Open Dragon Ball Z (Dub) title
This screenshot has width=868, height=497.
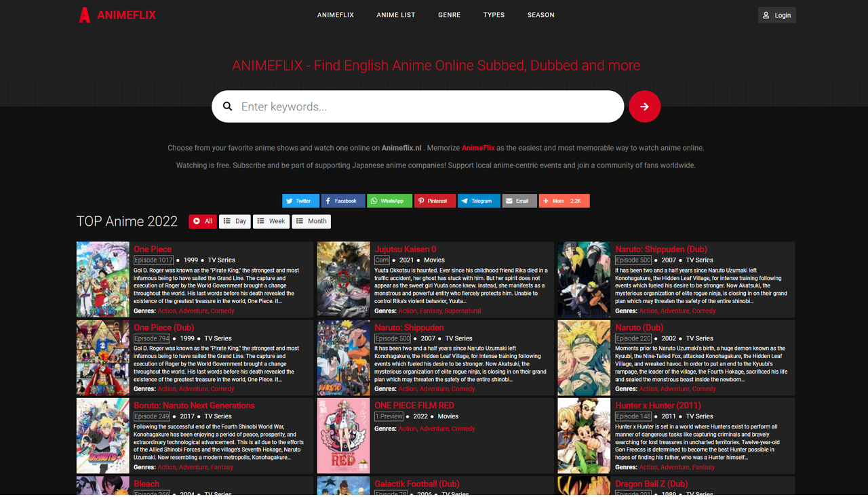pyautogui.click(x=651, y=483)
